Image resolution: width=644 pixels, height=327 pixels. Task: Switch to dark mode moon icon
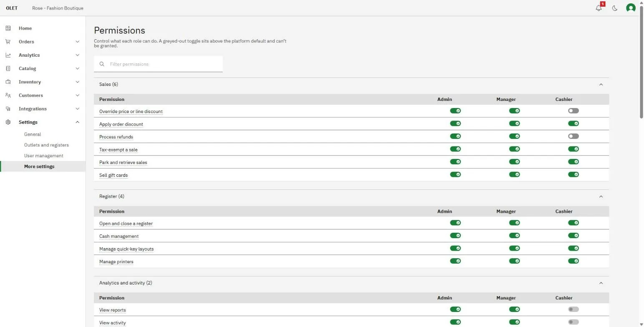click(615, 8)
